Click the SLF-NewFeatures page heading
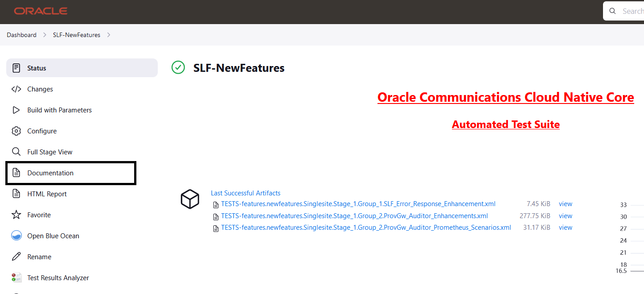The width and height of the screenshot is (644, 294). [x=239, y=68]
